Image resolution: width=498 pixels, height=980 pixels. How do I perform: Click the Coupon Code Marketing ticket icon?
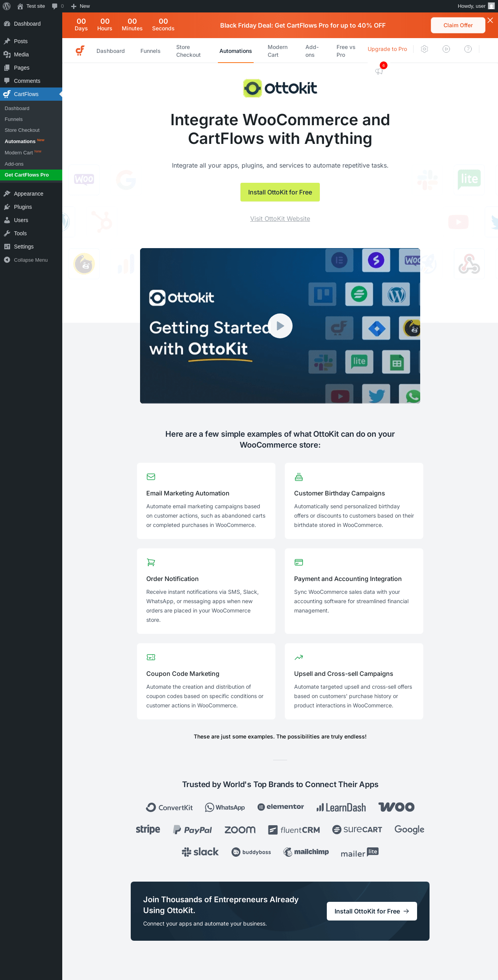151,657
